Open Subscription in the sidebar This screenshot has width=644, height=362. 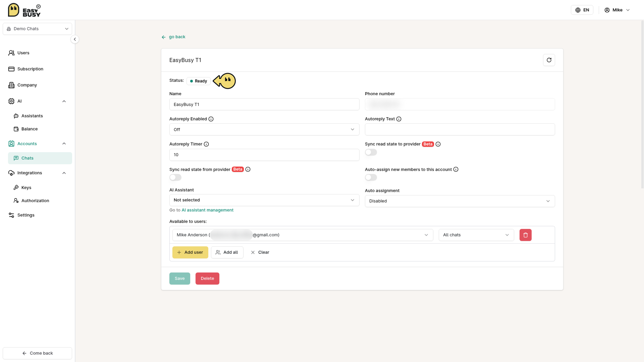tap(38, 69)
